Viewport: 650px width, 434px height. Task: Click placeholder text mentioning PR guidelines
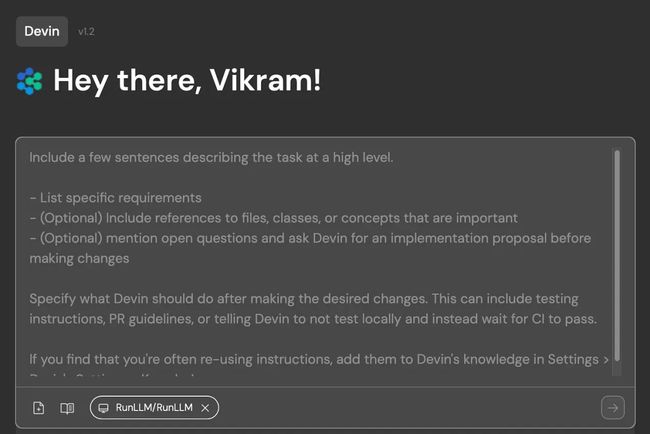[313, 319]
